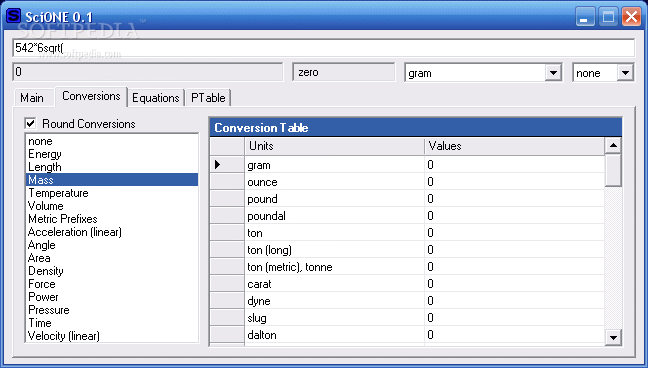Screen dimensions: 648x368
Task: Select Force in the category list
Action: pos(112,284)
